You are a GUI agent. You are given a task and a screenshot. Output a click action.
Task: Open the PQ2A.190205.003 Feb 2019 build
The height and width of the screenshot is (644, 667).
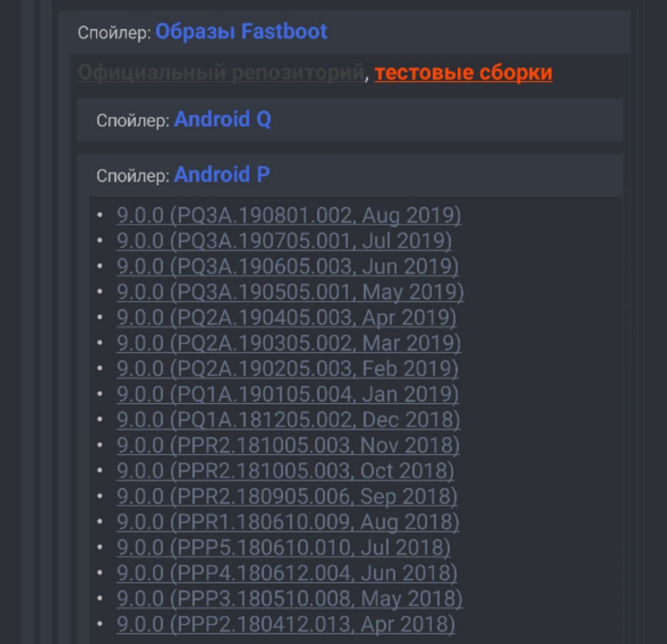click(x=288, y=368)
